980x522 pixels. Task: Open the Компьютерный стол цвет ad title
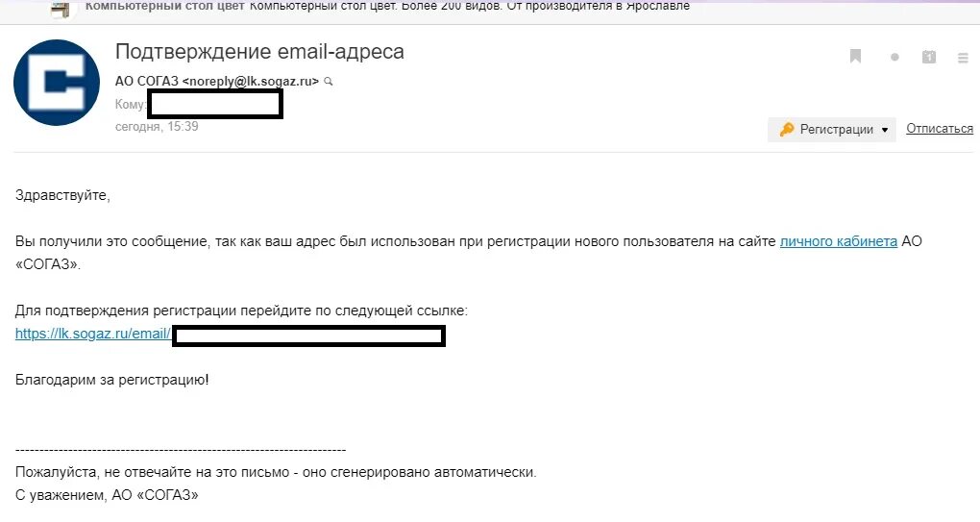(165, 7)
